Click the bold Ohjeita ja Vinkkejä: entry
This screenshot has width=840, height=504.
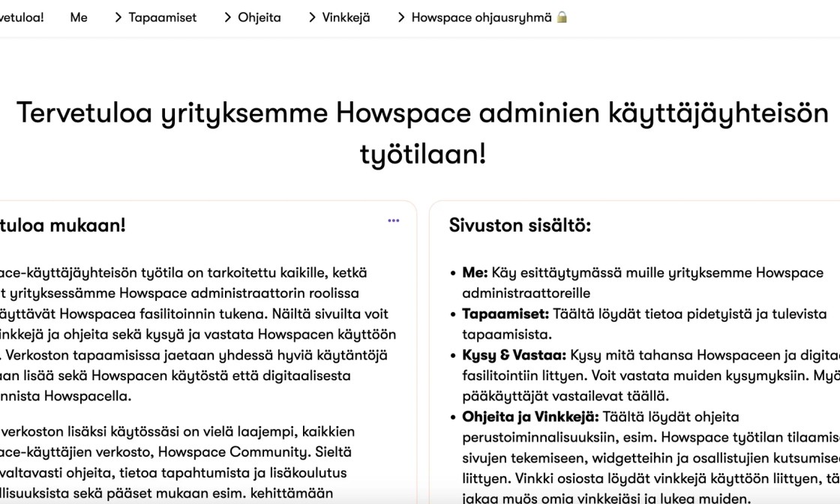pyautogui.click(x=530, y=417)
